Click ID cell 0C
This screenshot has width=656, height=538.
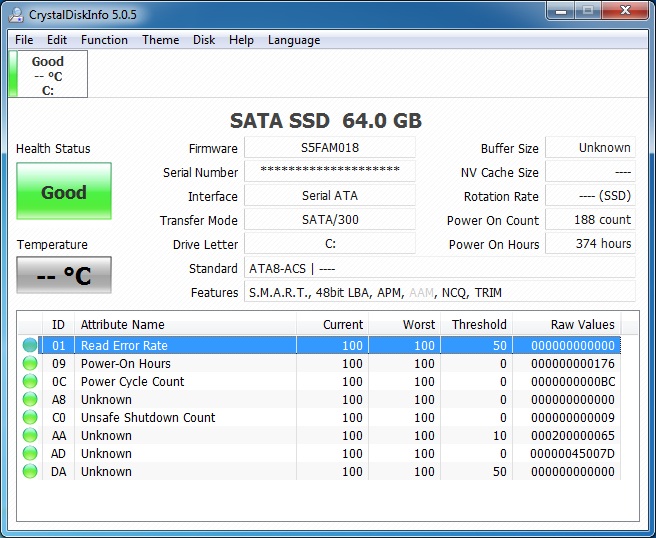point(59,382)
